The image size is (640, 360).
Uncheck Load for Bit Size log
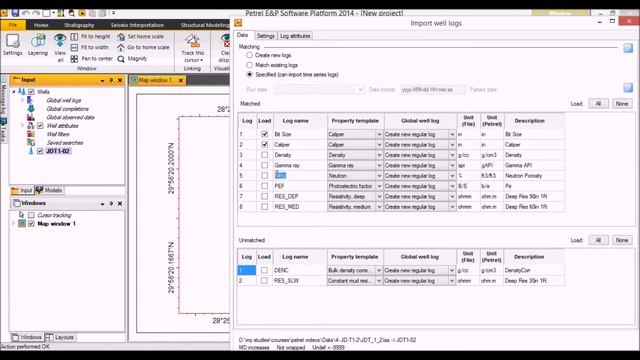tap(264, 134)
